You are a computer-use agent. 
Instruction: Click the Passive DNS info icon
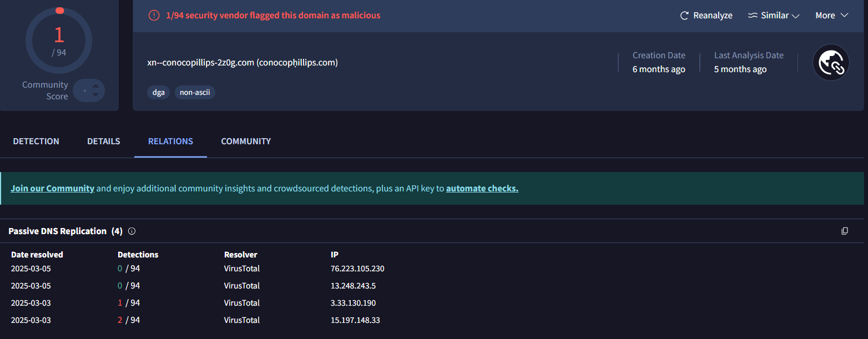click(x=132, y=231)
